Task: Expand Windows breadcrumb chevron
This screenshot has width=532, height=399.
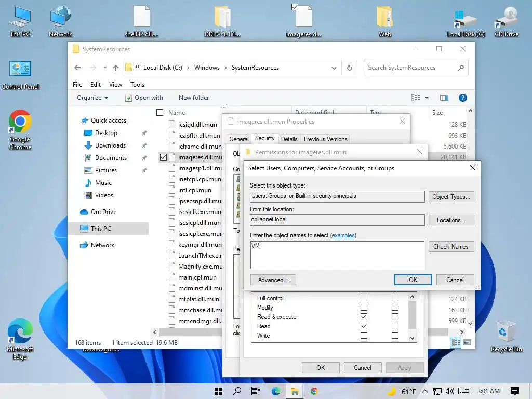Action: click(x=225, y=68)
